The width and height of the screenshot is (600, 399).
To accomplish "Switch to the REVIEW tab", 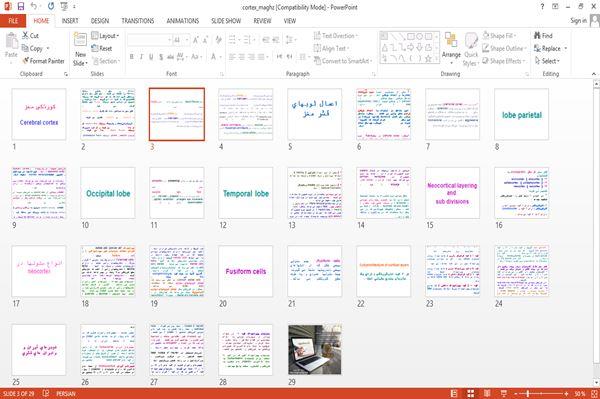I will click(262, 21).
